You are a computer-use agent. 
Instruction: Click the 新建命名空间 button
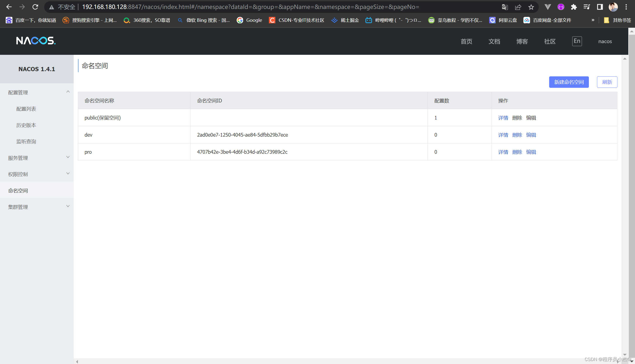point(569,82)
